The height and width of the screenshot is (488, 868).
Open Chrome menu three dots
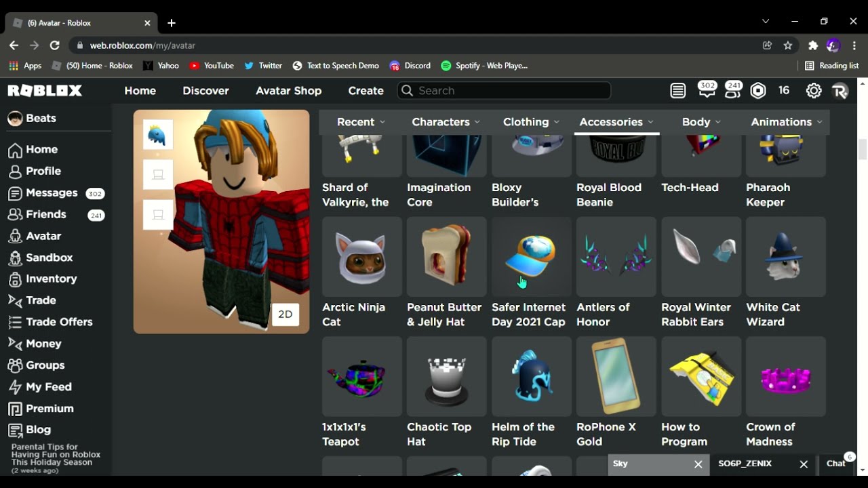coord(854,45)
